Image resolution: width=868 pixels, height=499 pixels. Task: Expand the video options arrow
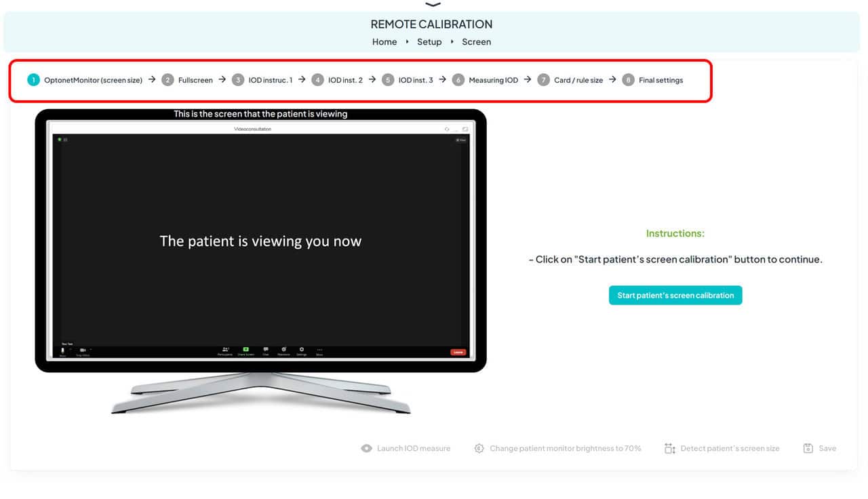tap(91, 348)
